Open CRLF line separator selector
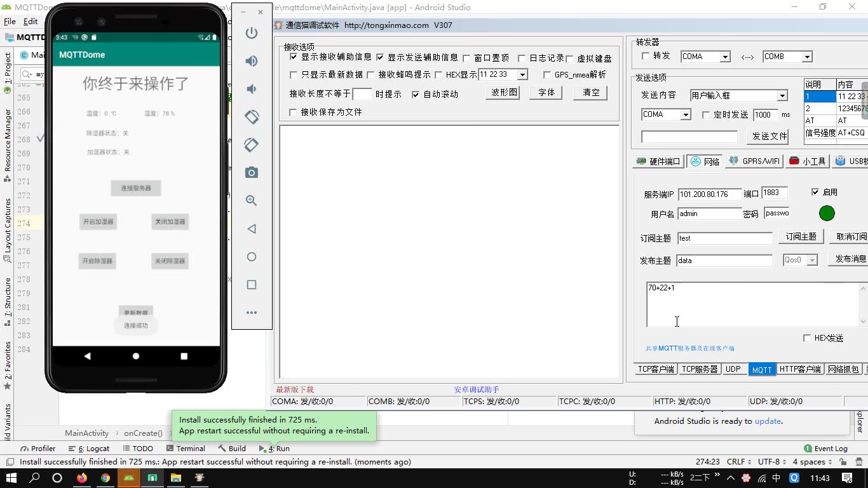868x488 pixels. click(x=740, y=462)
